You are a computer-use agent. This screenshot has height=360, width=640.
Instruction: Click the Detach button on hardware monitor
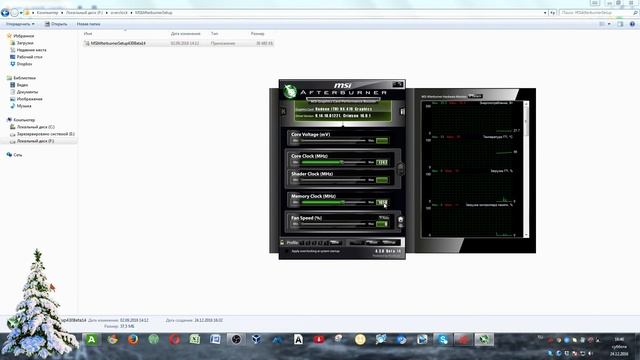tap(475, 96)
